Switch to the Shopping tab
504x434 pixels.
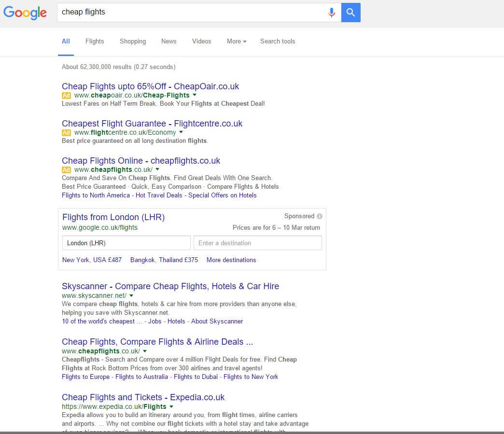133,41
